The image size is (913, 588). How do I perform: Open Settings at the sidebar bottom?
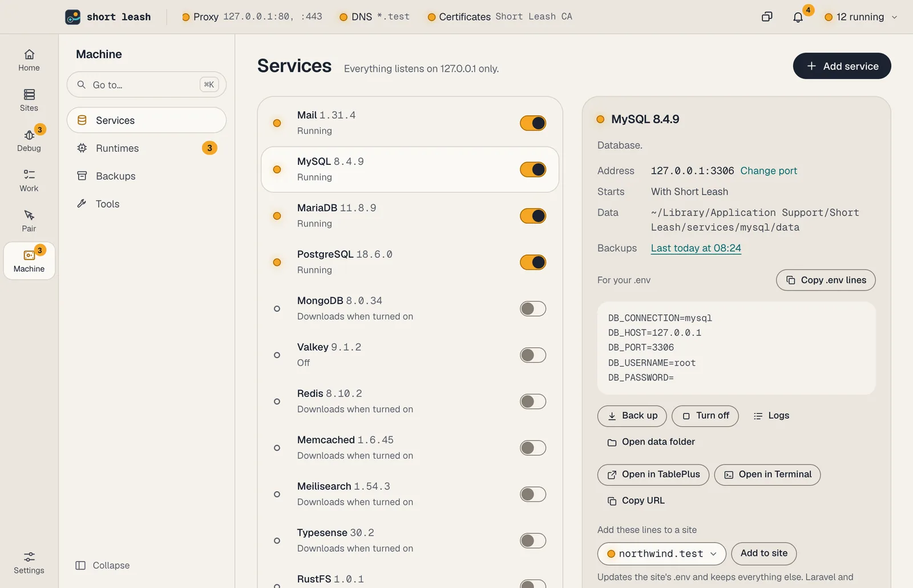coord(29,563)
